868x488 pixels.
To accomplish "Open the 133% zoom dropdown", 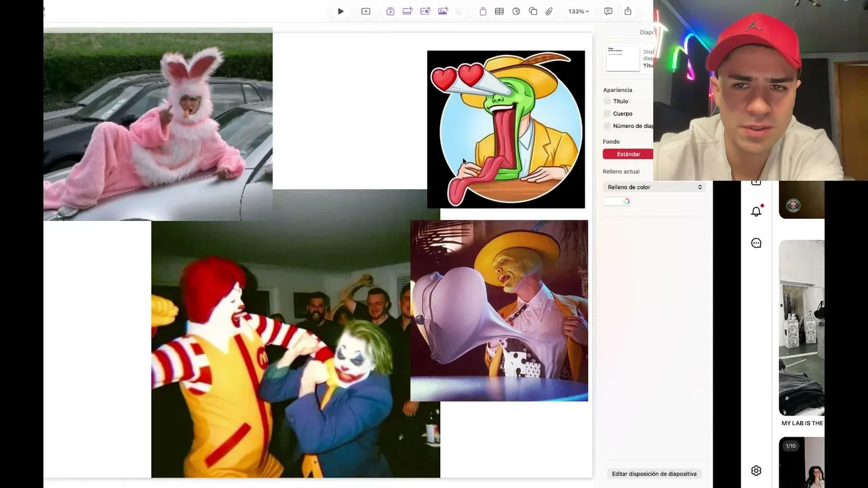I will [578, 12].
